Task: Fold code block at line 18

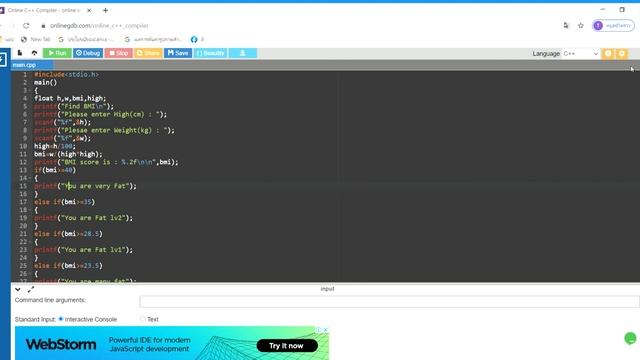Action: coord(30,210)
